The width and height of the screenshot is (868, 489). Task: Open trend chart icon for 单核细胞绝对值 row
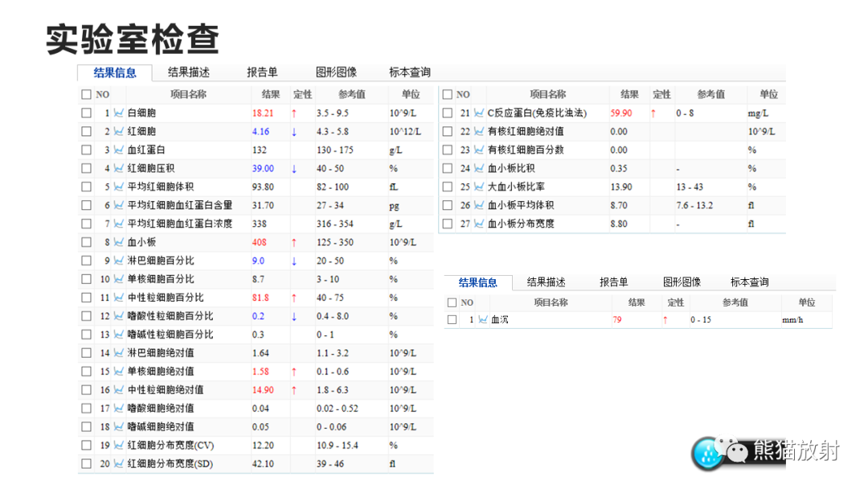tap(118, 372)
